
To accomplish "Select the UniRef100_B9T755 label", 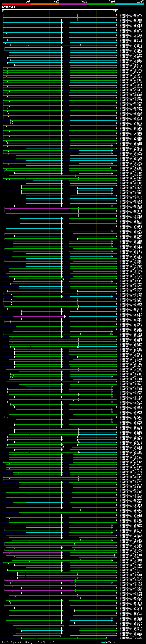I will (x=131, y=334).
